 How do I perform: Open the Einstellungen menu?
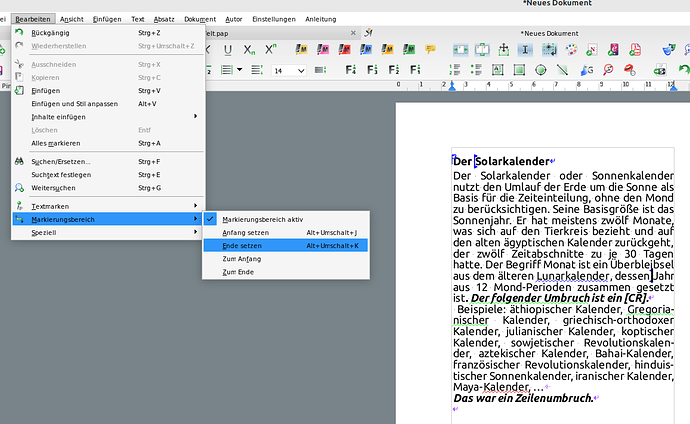pyautogui.click(x=274, y=19)
